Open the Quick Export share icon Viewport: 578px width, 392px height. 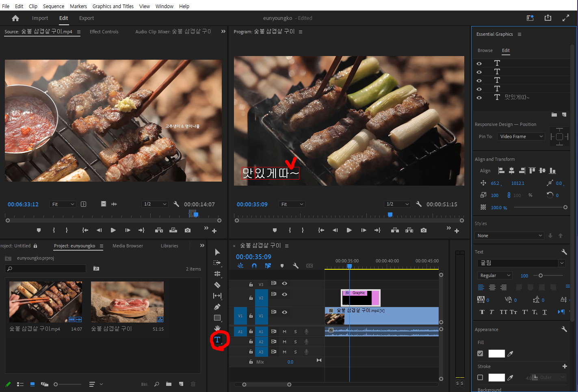click(548, 18)
